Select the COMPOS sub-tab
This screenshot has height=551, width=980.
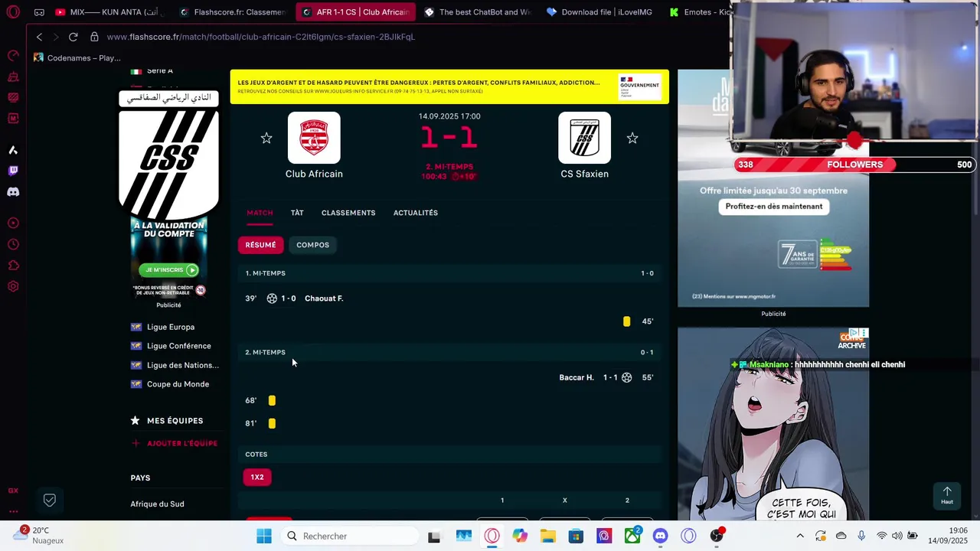tap(312, 245)
